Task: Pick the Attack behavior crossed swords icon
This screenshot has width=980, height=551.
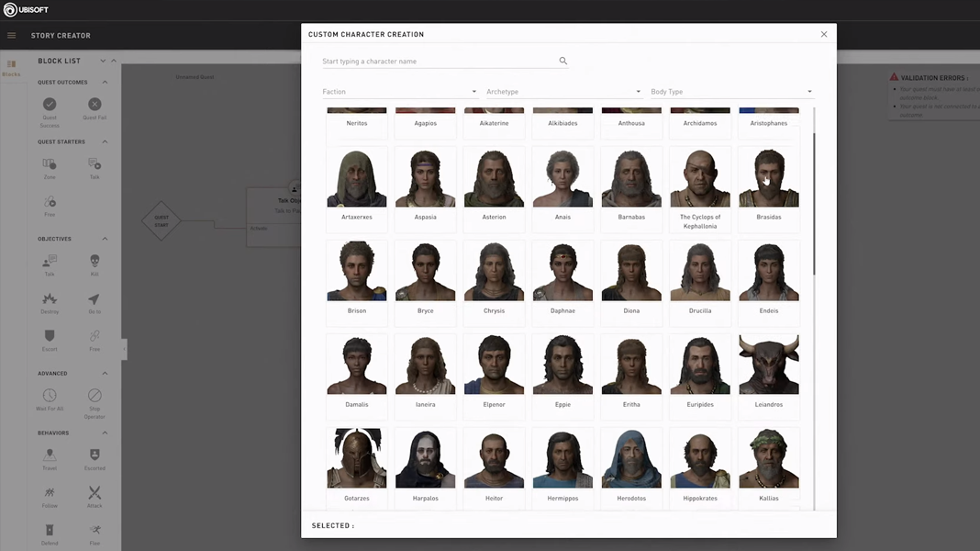Action: pyautogui.click(x=95, y=493)
